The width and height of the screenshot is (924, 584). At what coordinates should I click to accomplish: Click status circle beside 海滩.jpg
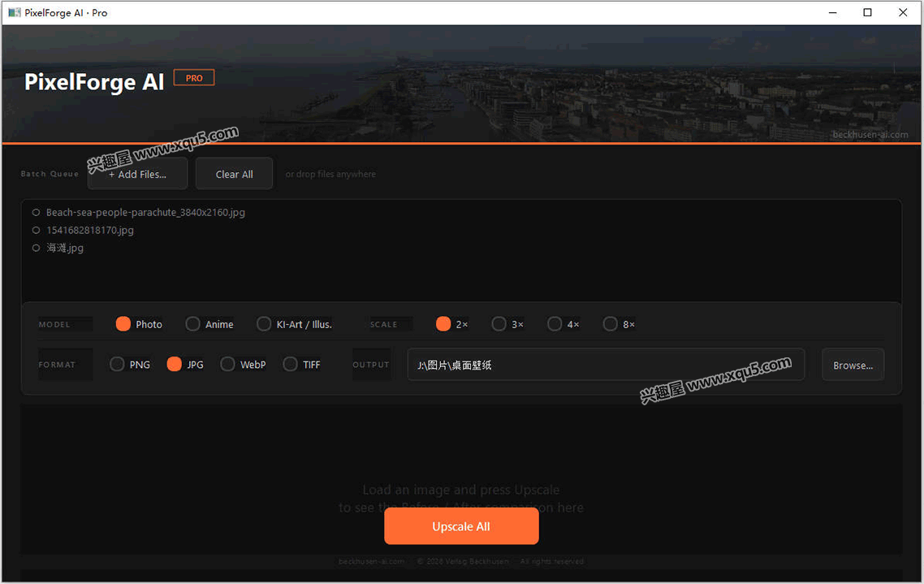(x=36, y=248)
